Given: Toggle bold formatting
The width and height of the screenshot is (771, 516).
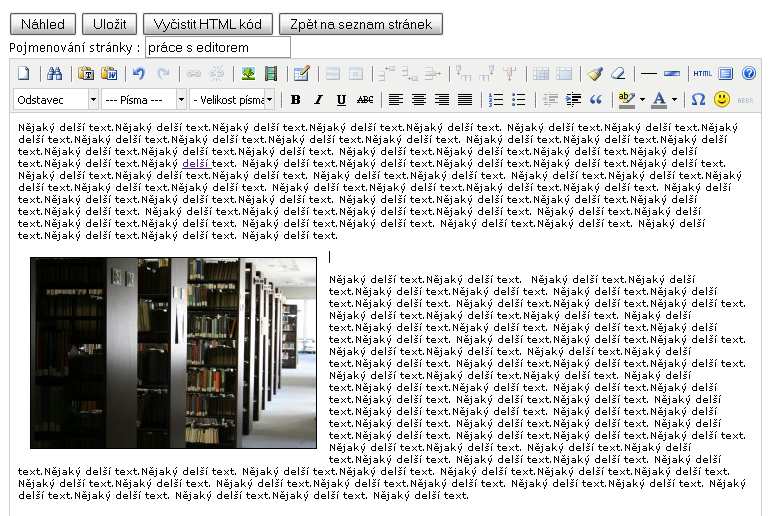Looking at the screenshot, I should pyautogui.click(x=296, y=100).
